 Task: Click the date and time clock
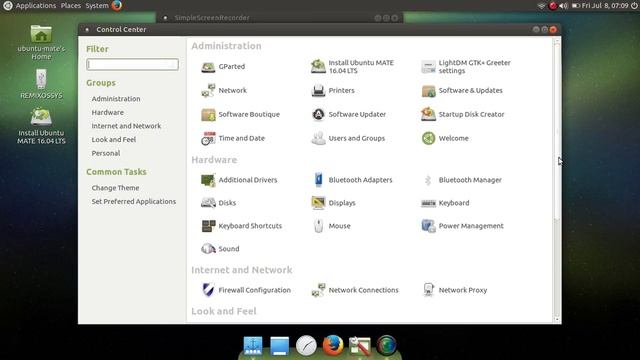point(605,6)
